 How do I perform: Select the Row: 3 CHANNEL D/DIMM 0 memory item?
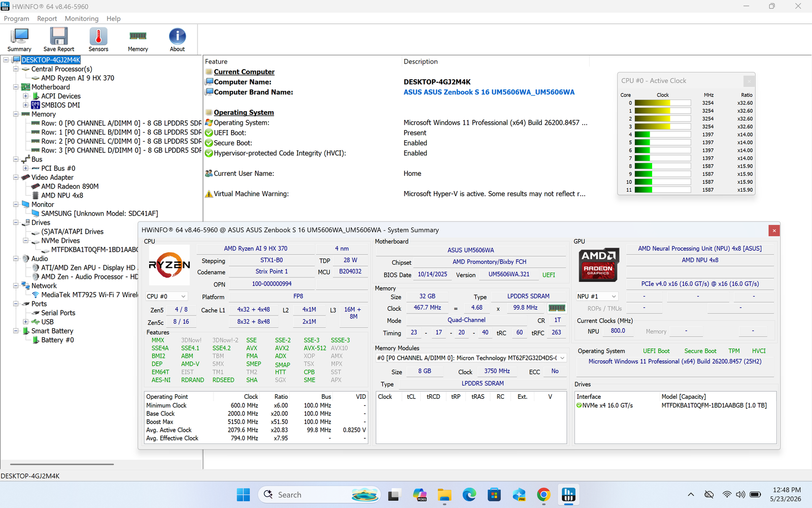[x=121, y=150]
